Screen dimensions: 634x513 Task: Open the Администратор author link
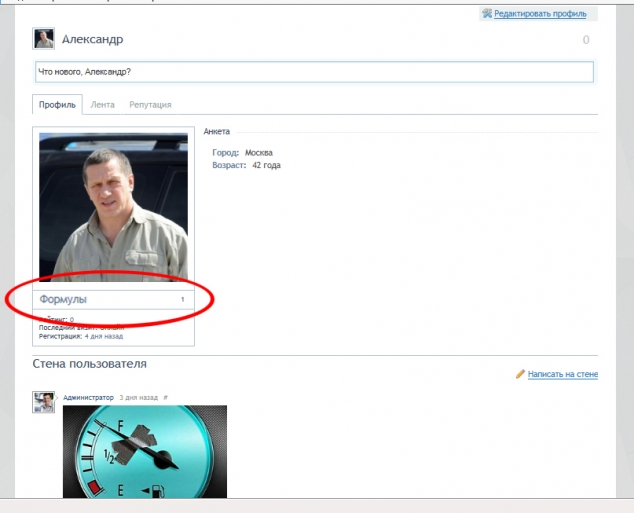click(x=88, y=398)
